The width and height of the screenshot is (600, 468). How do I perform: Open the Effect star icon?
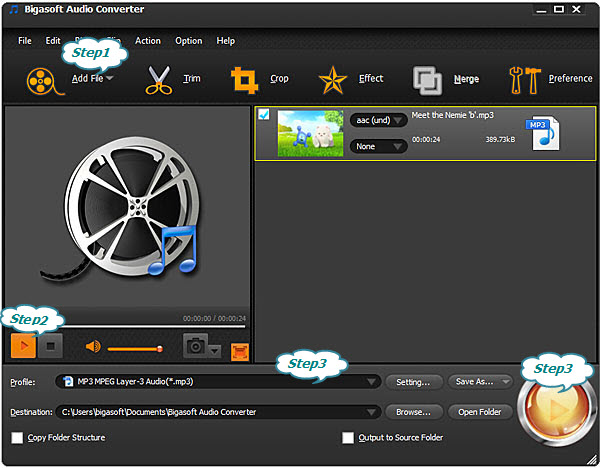coord(333,80)
